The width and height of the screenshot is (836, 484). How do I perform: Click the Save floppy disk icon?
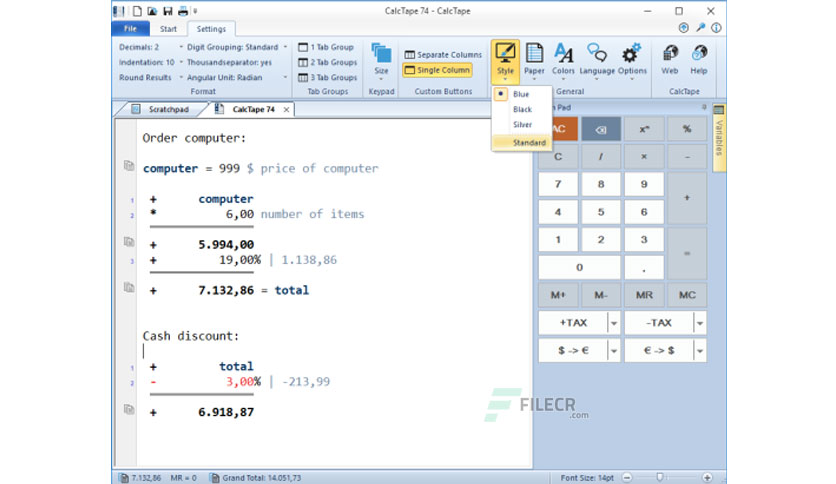pyautogui.click(x=167, y=11)
